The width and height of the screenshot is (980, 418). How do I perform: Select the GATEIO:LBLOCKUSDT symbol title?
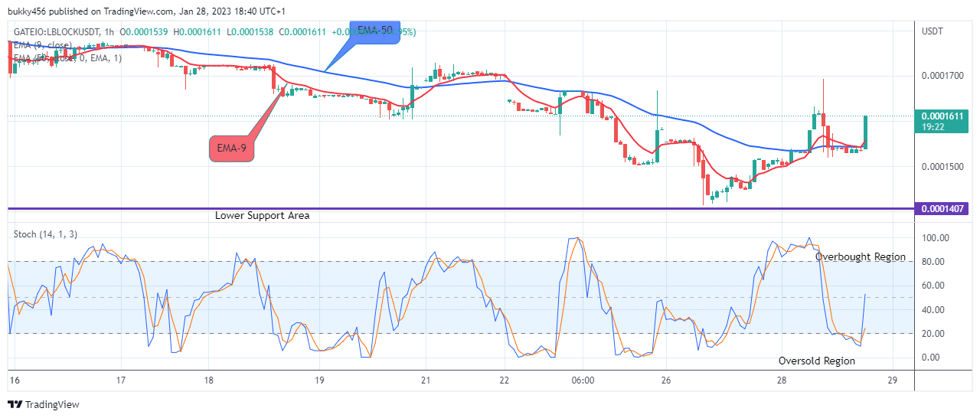[x=58, y=31]
